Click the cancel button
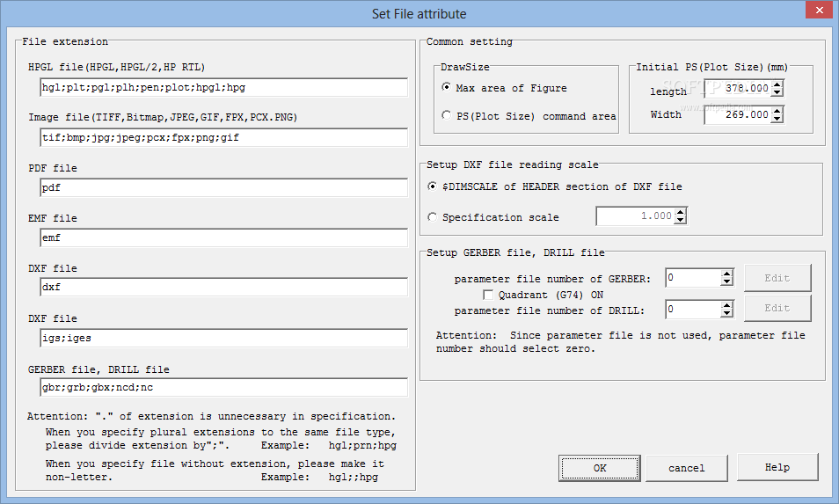 pyautogui.click(x=687, y=468)
